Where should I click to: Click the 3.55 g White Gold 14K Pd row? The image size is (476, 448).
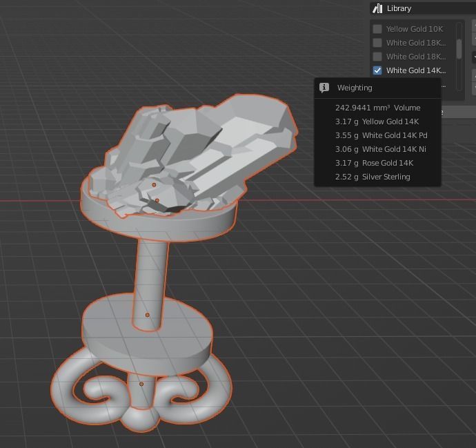coord(381,135)
